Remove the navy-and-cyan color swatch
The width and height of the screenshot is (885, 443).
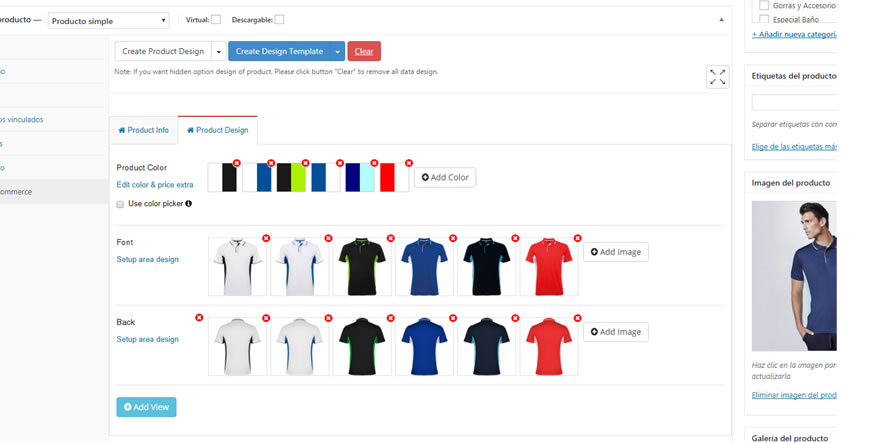374,163
